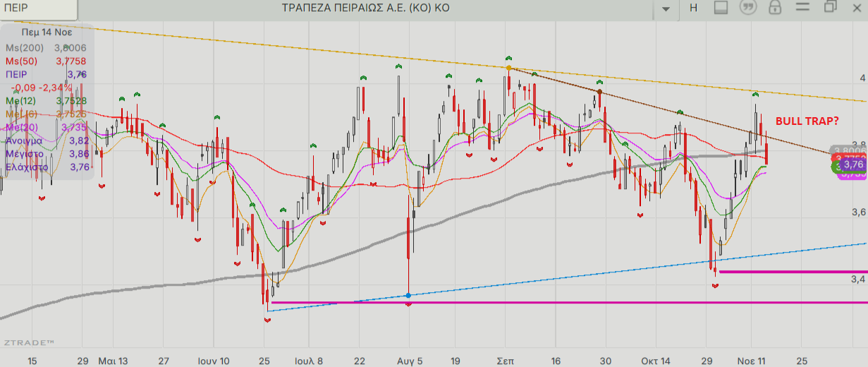This screenshot has height=367, width=868.
Task: Click the Me(20) legend row
Action: click(x=47, y=127)
